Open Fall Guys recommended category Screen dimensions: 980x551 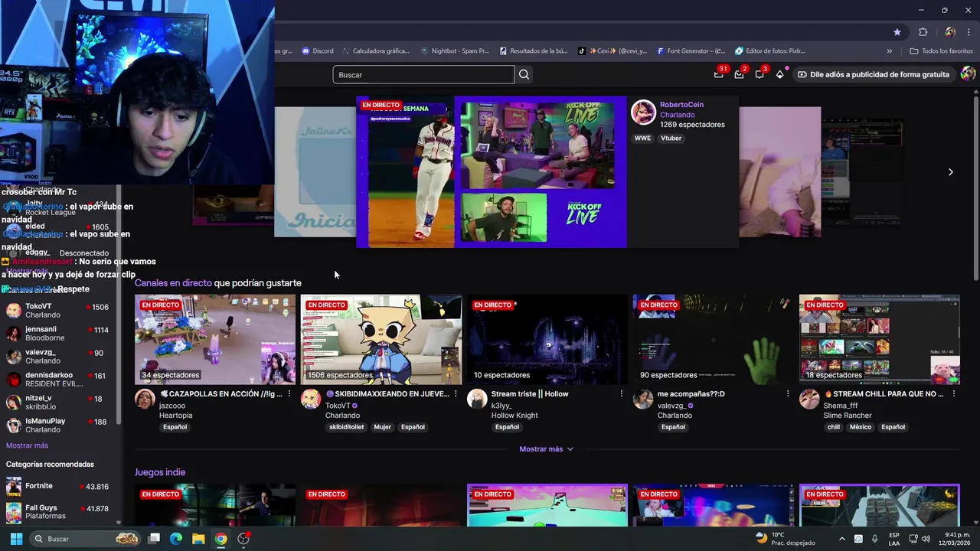(58, 512)
